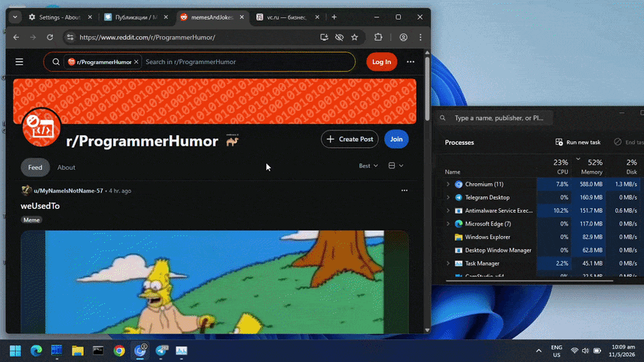Switch to the memesAndJokes Reddit tab
644x362 pixels.
pos(212,17)
